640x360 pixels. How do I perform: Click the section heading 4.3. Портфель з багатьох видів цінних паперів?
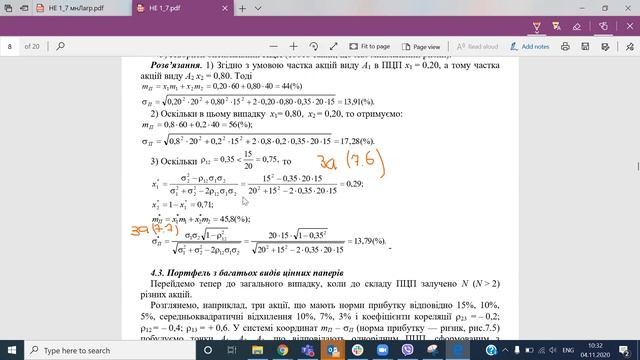247,273
